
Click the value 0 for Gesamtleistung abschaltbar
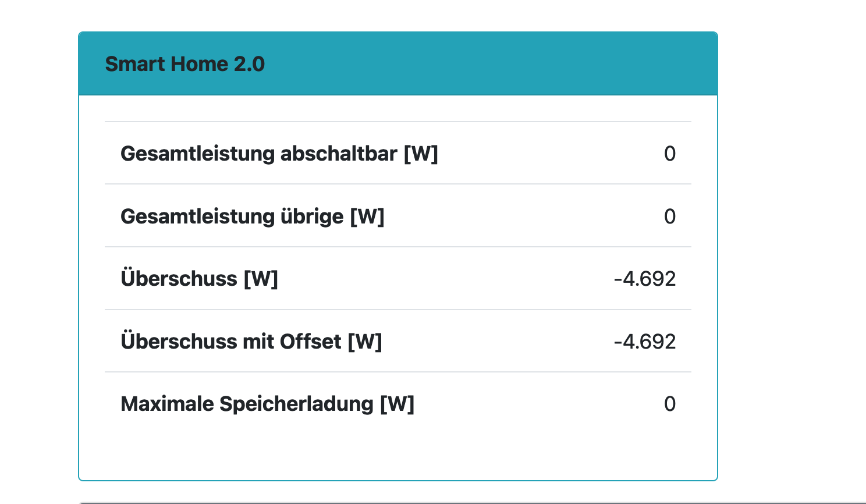tap(670, 154)
